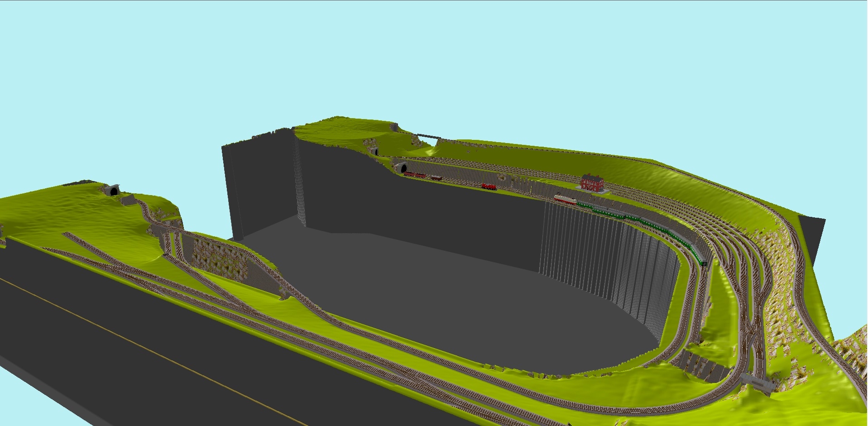Click the grey tunnel portal at bottom right
This screenshot has height=426, width=868.
762,383
